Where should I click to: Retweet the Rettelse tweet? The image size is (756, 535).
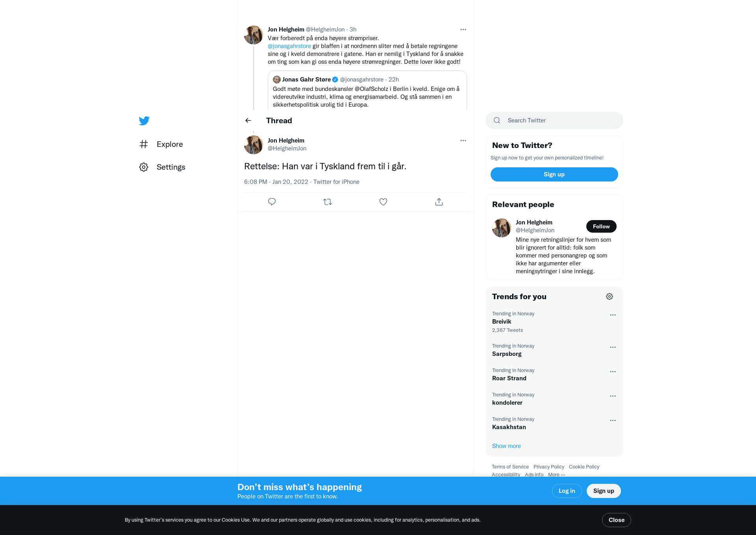[x=328, y=202]
